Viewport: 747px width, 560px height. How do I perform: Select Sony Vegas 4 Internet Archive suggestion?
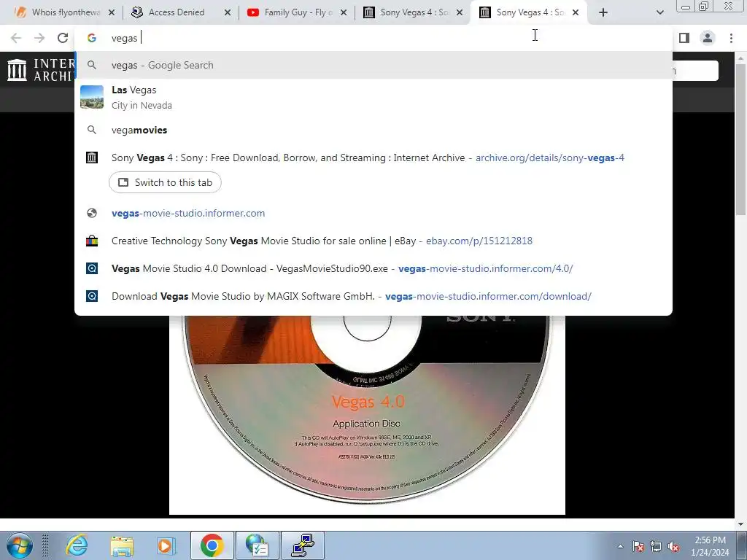pyautogui.click(x=373, y=157)
